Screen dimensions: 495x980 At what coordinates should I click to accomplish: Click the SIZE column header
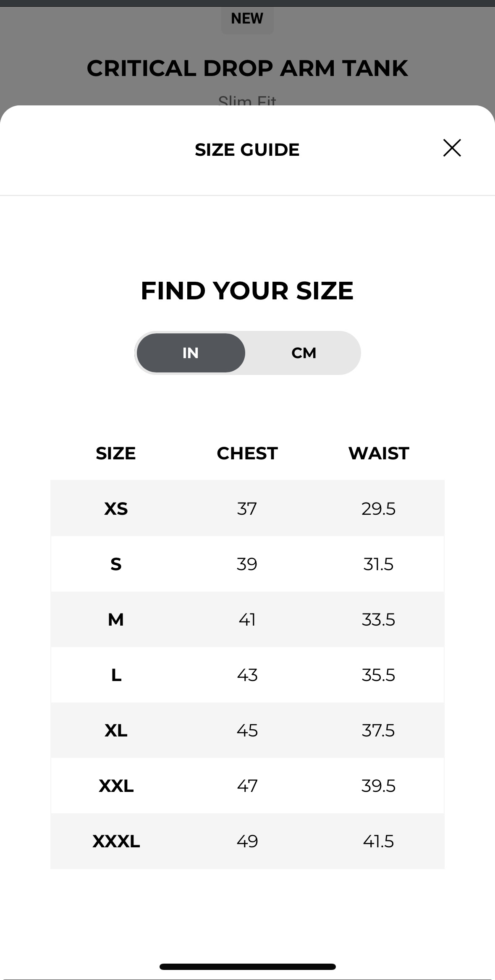point(116,453)
